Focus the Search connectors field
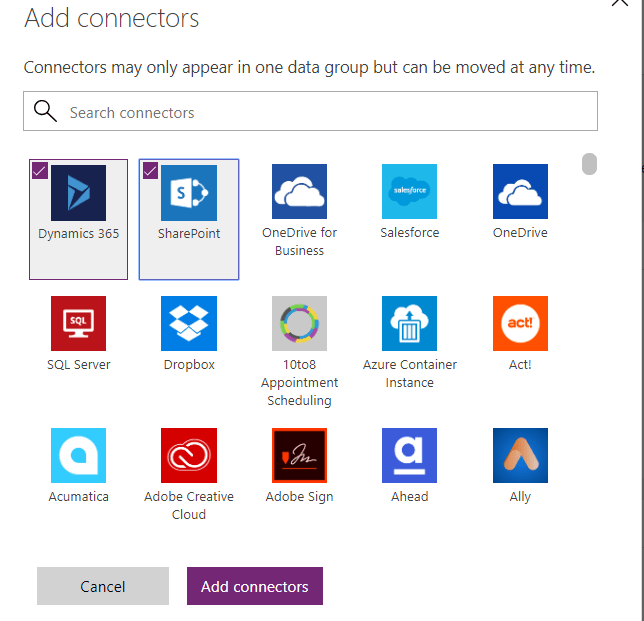 click(x=310, y=111)
